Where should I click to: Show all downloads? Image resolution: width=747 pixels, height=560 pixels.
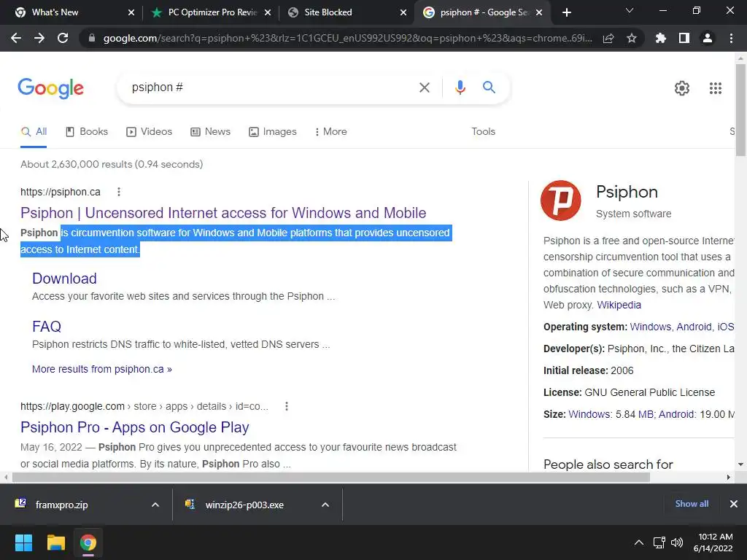(x=692, y=504)
